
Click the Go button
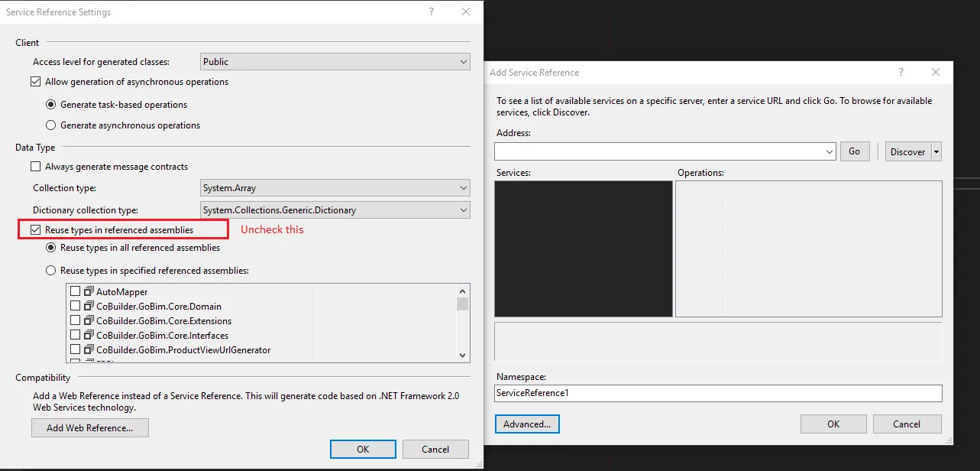(x=855, y=151)
